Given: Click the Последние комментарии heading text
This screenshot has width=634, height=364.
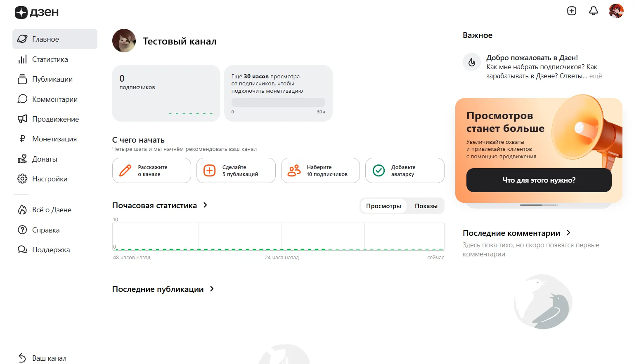Looking at the screenshot, I should (511, 233).
